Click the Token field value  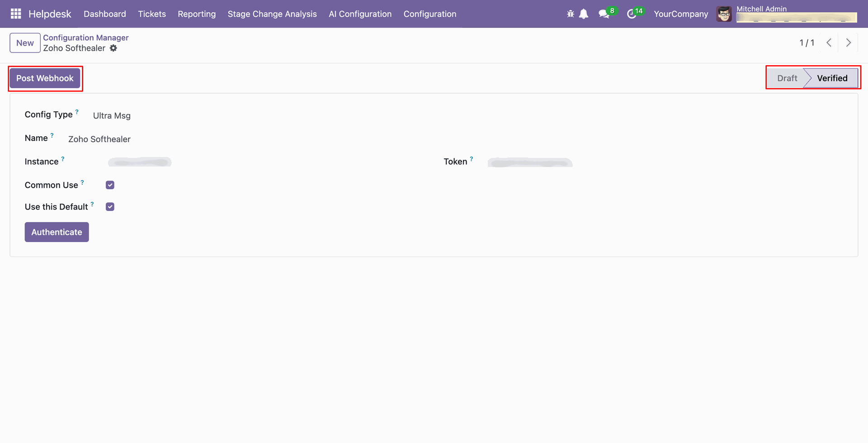[530, 162]
